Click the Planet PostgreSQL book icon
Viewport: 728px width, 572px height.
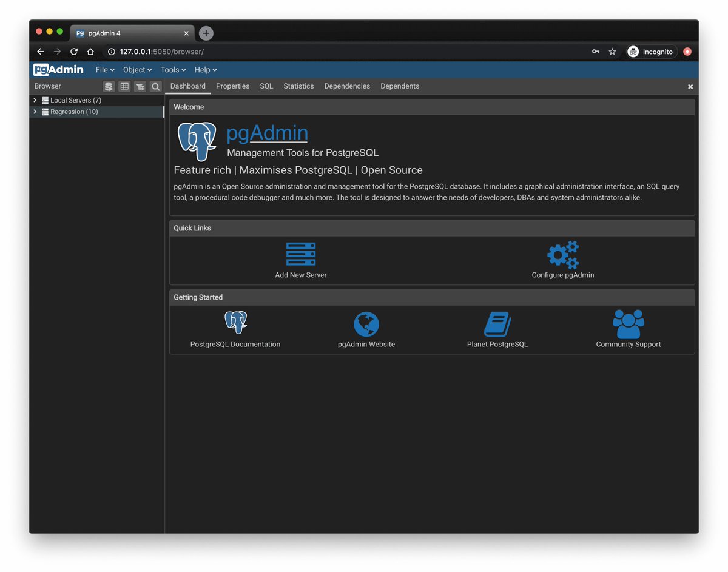[497, 325]
